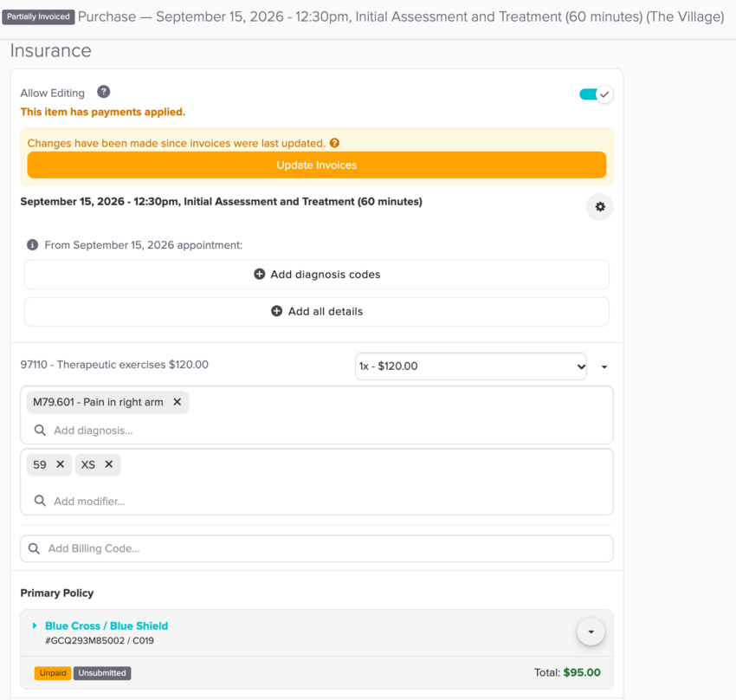The height and width of the screenshot is (700, 736).
Task: Open the Blue Cross / Blue Shield policy link
Action: click(x=107, y=625)
